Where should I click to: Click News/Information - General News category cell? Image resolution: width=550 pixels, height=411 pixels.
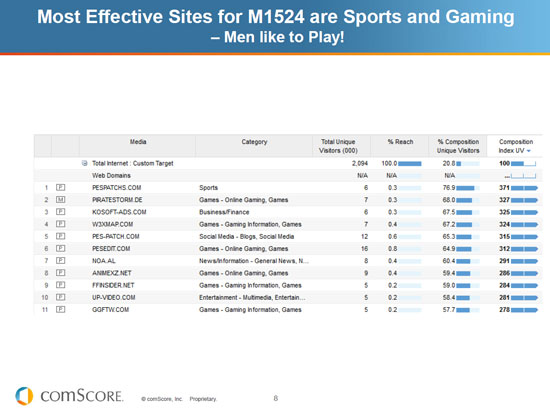point(254,261)
